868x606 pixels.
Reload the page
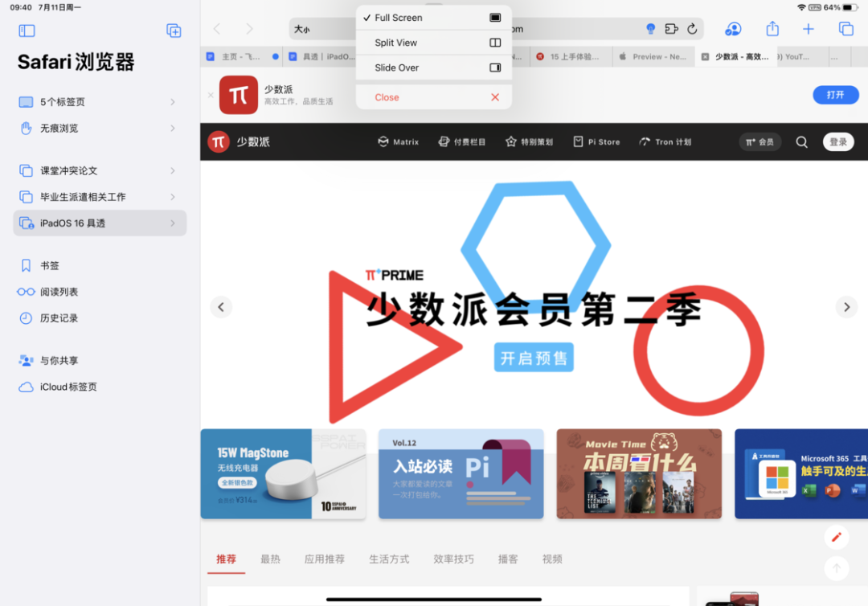(x=692, y=29)
